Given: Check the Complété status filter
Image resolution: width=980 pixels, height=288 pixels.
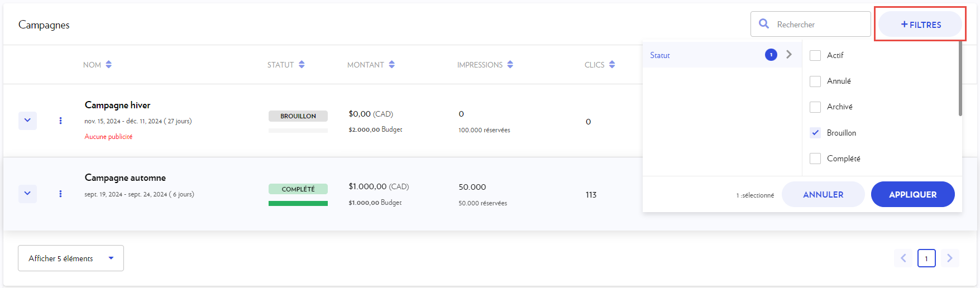Looking at the screenshot, I should [815, 159].
